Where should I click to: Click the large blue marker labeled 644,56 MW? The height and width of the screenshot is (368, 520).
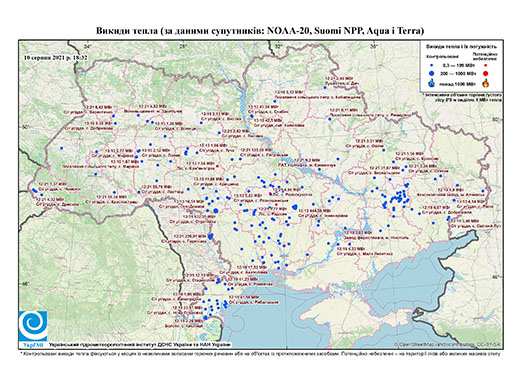coord(294,207)
